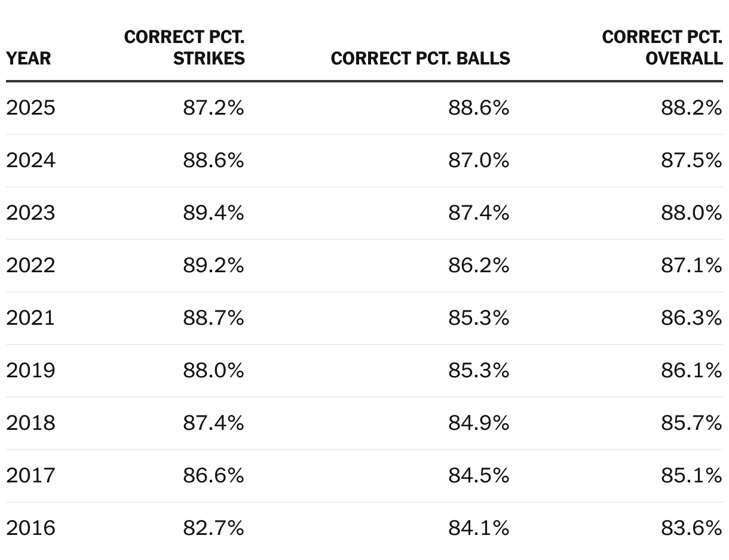The height and width of the screenshot is (560, 729).
Task: Click the 2018 balls value 84.9%
Action: click(x=479, y=423)
